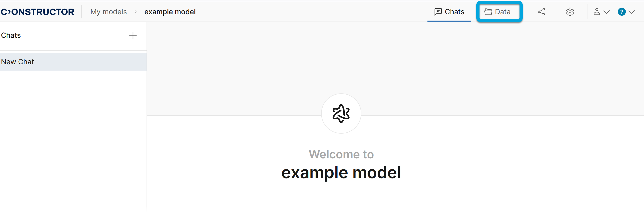This screenshot has width=644, height=214.
Task: Click the blue help question mark icon
Action: click(x=621, y=12)
